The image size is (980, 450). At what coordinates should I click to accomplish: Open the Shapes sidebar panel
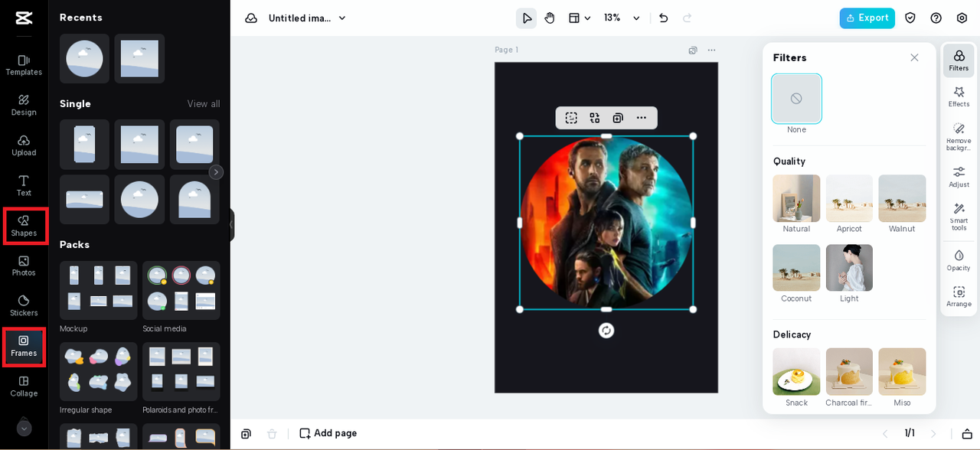tap(24, 226)
